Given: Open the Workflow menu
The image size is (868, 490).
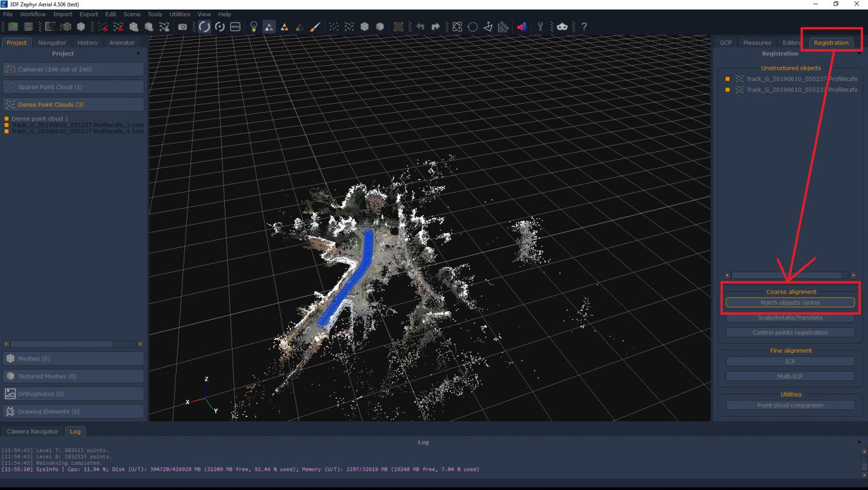Looking at the screenshot, I should [x=33, y=14].
